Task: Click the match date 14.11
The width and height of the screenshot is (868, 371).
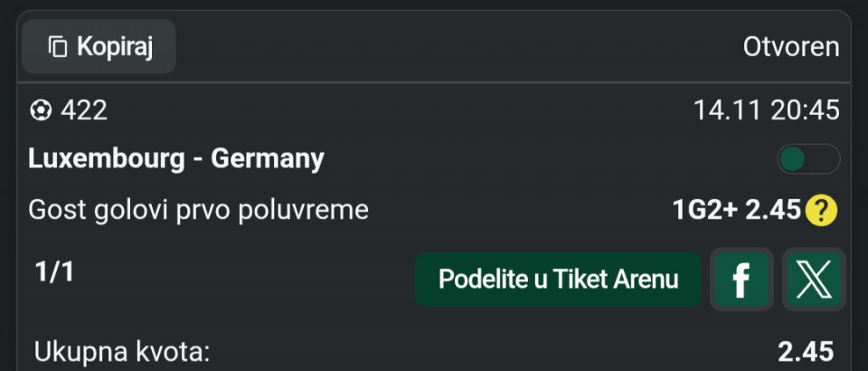Action: click(729, 110)
